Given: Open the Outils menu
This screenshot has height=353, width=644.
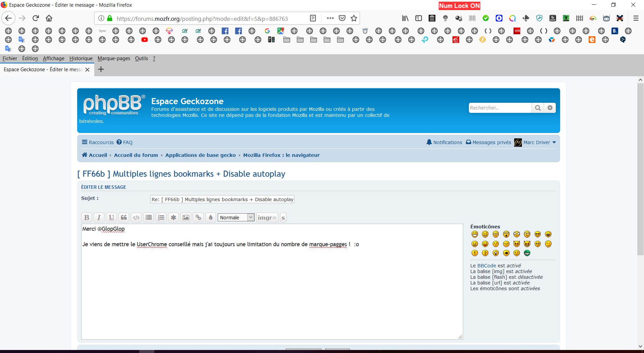Looking at the screenshot, I should 141,58.
